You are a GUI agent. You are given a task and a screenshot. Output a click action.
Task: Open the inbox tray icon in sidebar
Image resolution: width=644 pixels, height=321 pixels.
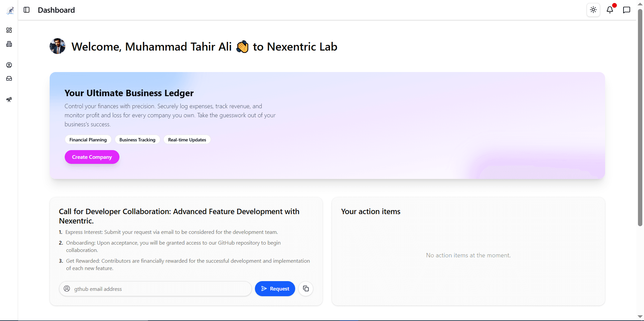point(9,79)
